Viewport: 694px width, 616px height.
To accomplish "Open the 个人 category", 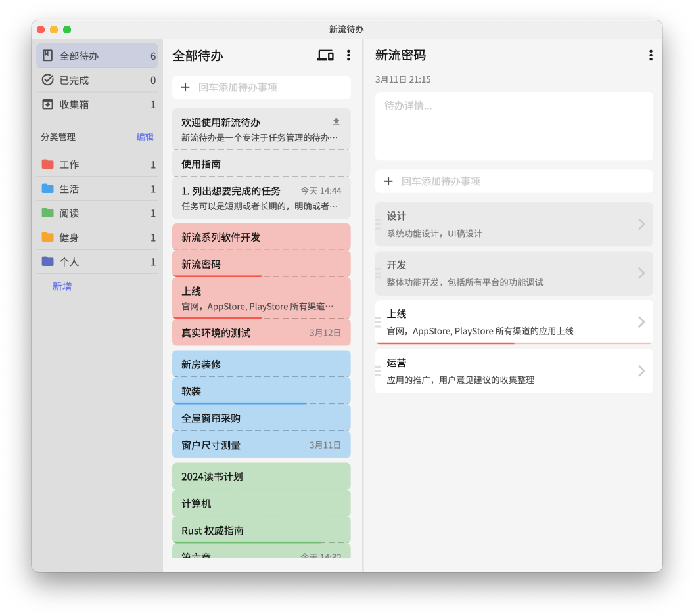I will [97, 262].
